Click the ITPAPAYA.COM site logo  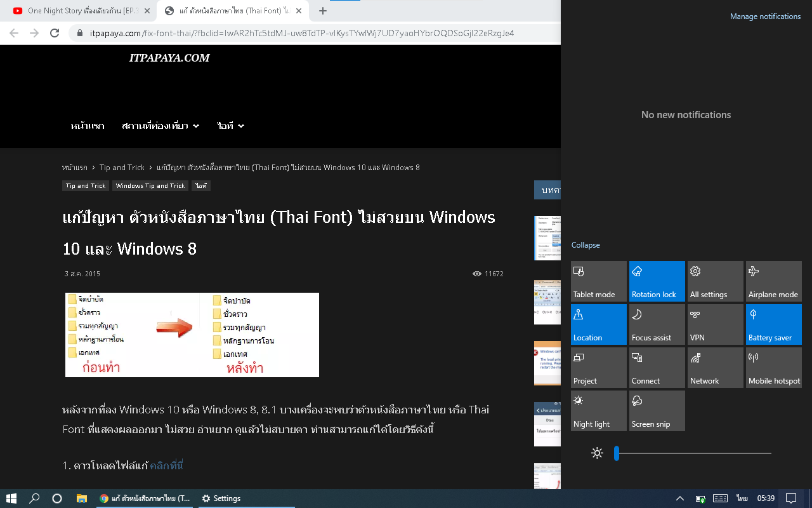tap(169, 58)
